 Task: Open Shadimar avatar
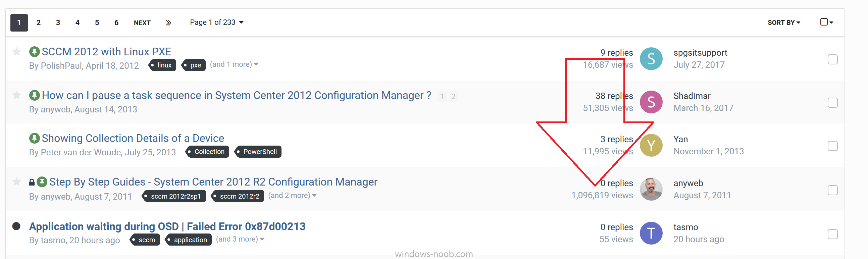tap(651, 102)
